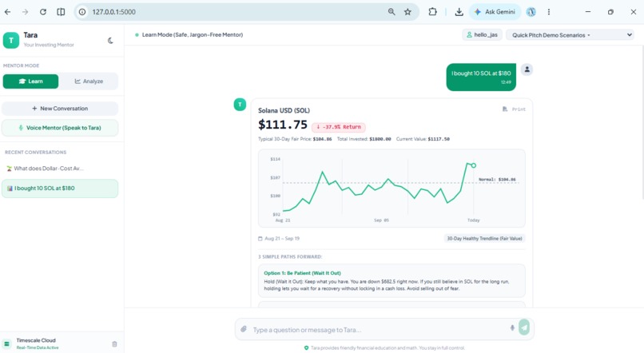The height and width of the screenshot is (353, 644).
Task: Click the -37.9% Return badge
Action: point(339,127)
